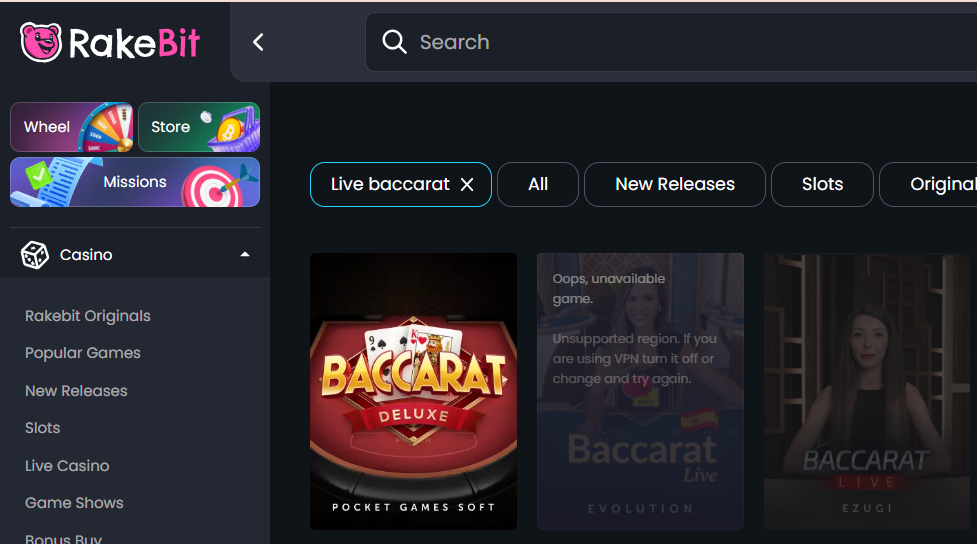Open the Store button
The width and height of the screenshot is (977, 544).
click(199, 127)
